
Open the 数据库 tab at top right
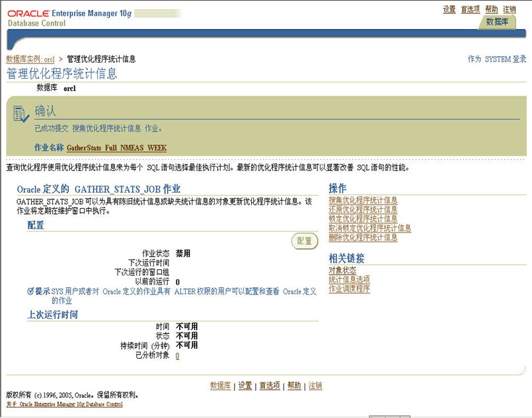click(x=496, y=22)
